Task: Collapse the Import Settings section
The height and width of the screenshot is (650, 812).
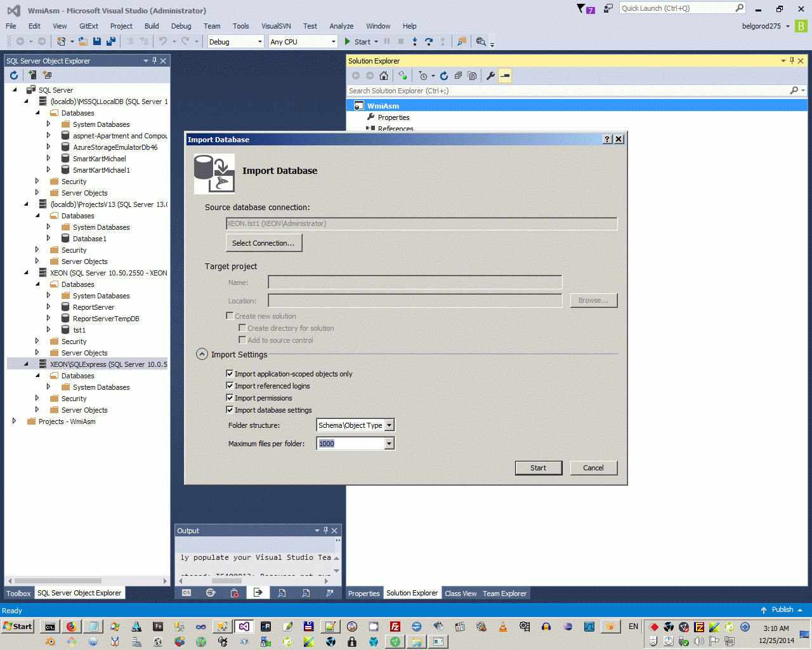Action: pyautogui.click(x=202, y=354)
